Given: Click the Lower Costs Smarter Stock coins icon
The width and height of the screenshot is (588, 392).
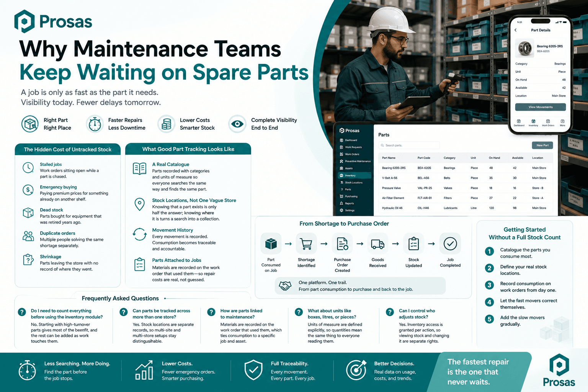Looking at the screenshot, I should click(167, 124).
